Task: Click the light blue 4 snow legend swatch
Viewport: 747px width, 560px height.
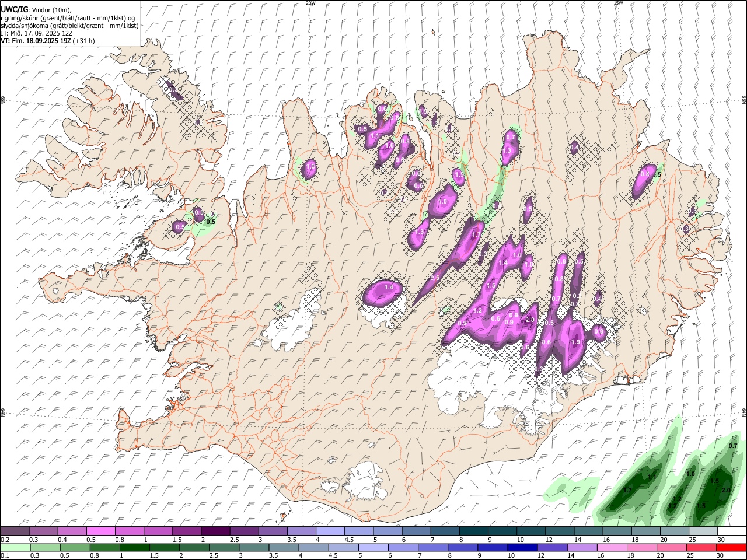Action: coord(330,531)
